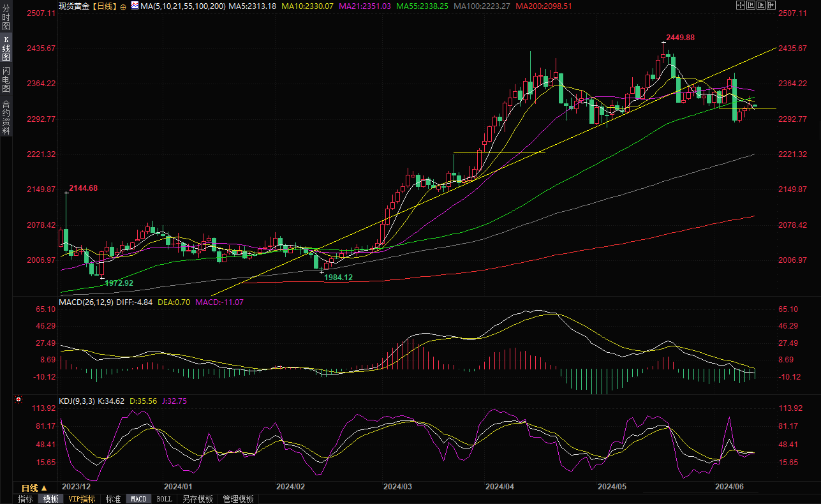This screenshot has height=504, width=821.
Task: Click the MA indicator chart icon
Action: [135, 6]
